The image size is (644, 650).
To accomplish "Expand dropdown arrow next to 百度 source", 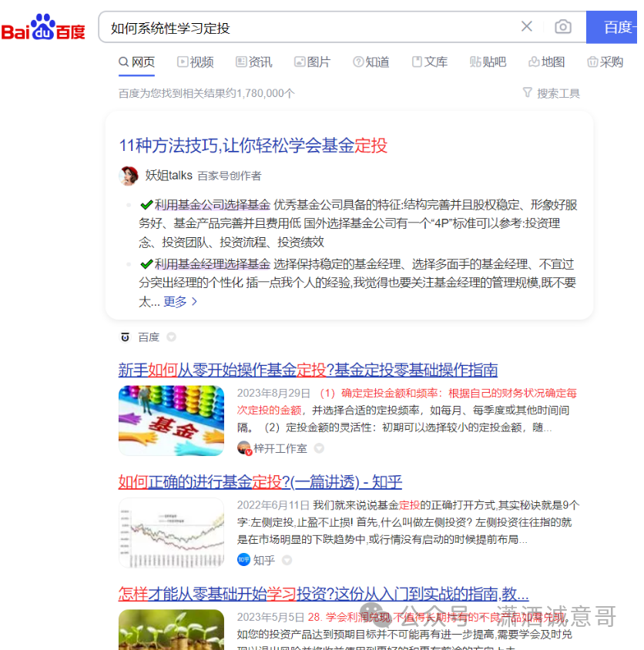I will click(x=171, y=337).
